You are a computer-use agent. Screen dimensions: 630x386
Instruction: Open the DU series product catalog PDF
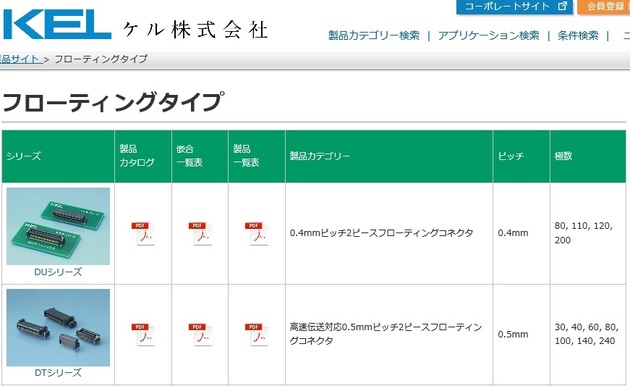[143, 233]
